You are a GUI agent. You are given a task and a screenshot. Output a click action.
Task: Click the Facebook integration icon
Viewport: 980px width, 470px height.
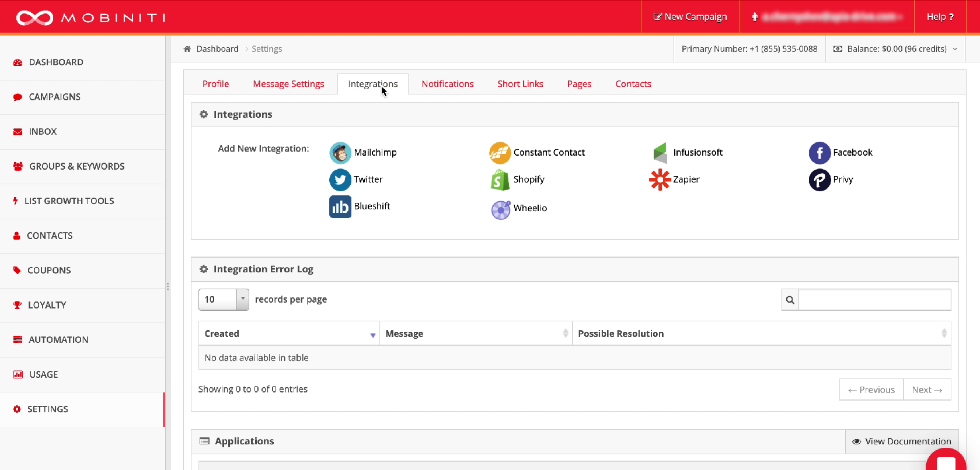click(x=819, y=153)
